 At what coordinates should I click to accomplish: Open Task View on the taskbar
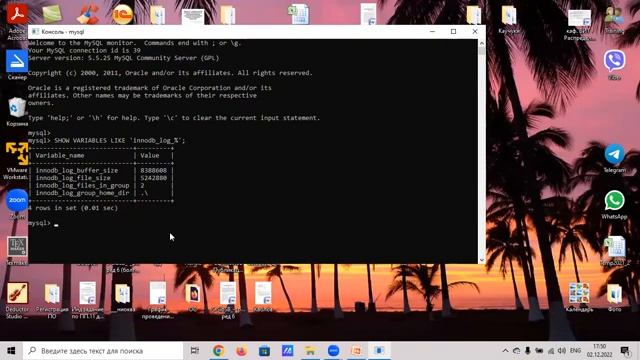(x=195, y=351)
